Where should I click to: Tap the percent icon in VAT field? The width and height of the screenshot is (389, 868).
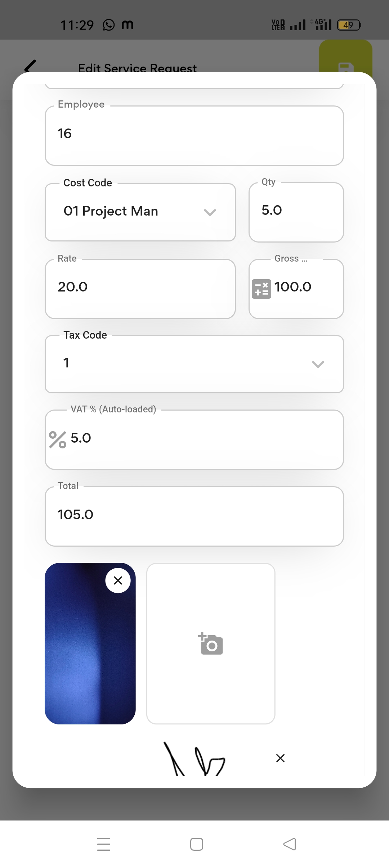[x=58, y=439]
